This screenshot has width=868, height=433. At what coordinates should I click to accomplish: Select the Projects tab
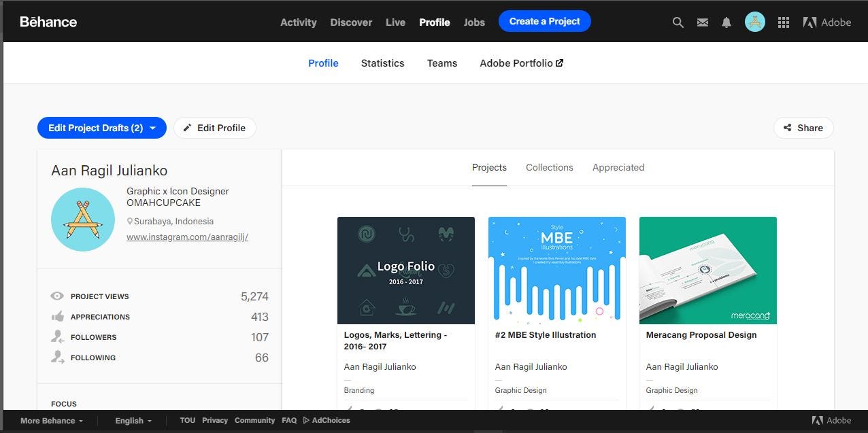pyautogui.click(x=489, y=167)
